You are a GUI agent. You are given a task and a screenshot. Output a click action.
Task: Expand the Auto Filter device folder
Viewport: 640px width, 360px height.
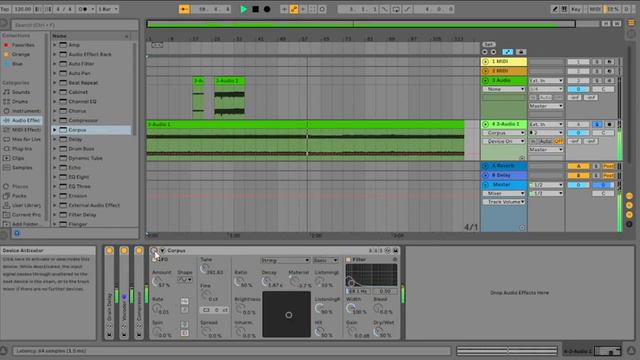(x=55, y=64)
